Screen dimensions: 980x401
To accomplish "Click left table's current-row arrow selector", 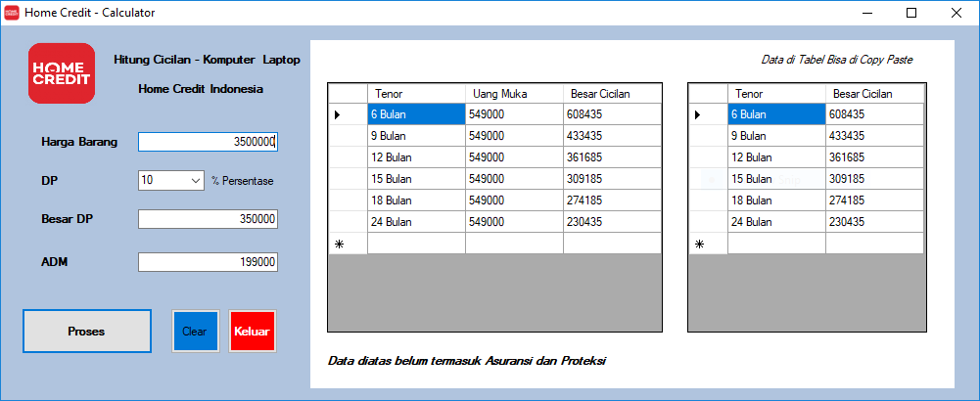I will click(348, 114).
